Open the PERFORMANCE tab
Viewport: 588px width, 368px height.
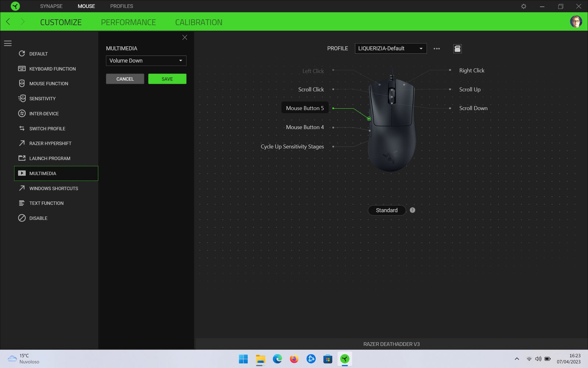point(128,22)
